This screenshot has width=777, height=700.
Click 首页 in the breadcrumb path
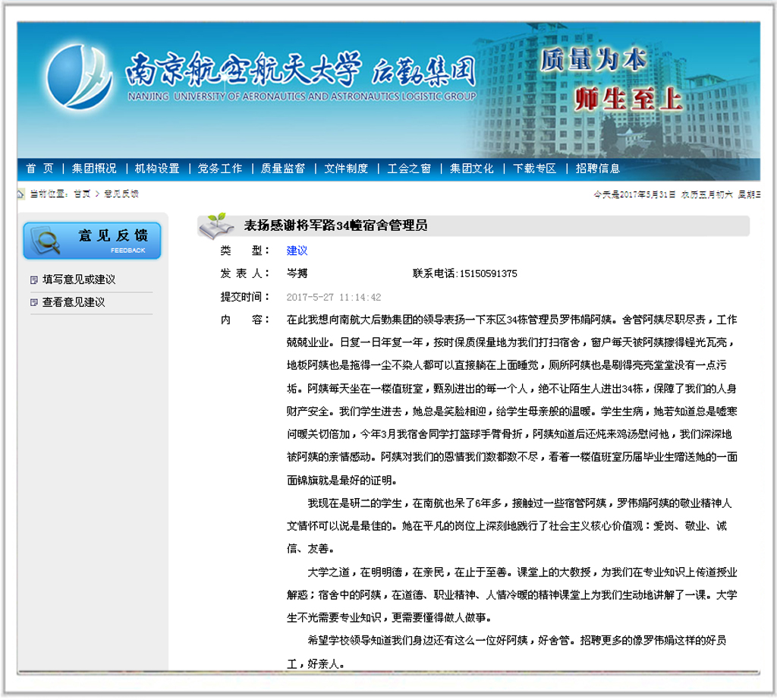pyautogui.click(x=82, y=194)
